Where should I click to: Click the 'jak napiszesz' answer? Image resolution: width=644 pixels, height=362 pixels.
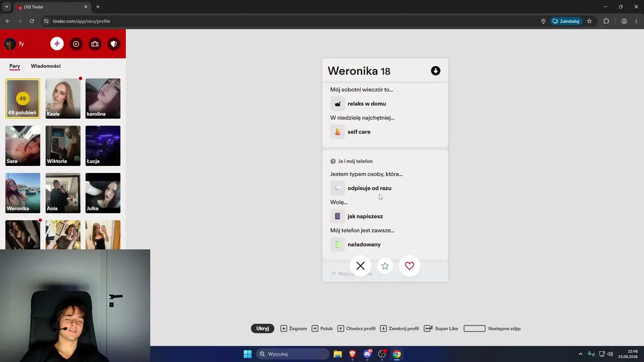pyautogui.click(x=365, y=216)
